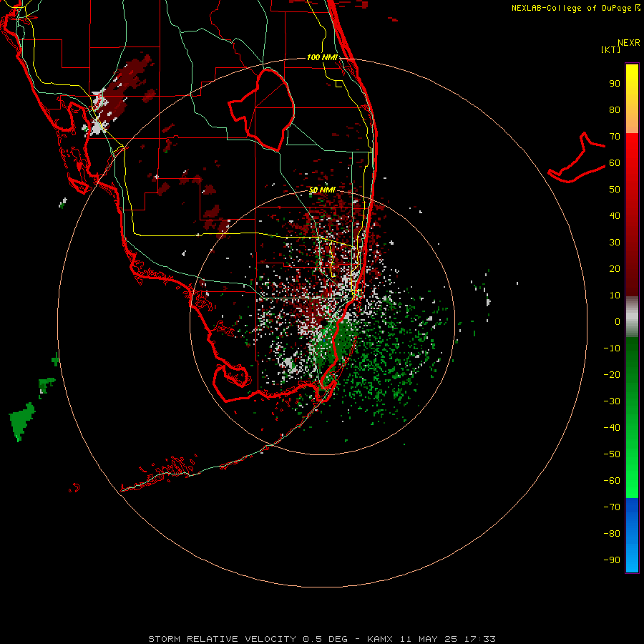Click the 80 value on the velocity scale
This screenshot has height=644, width=644.
pos(615,110)
